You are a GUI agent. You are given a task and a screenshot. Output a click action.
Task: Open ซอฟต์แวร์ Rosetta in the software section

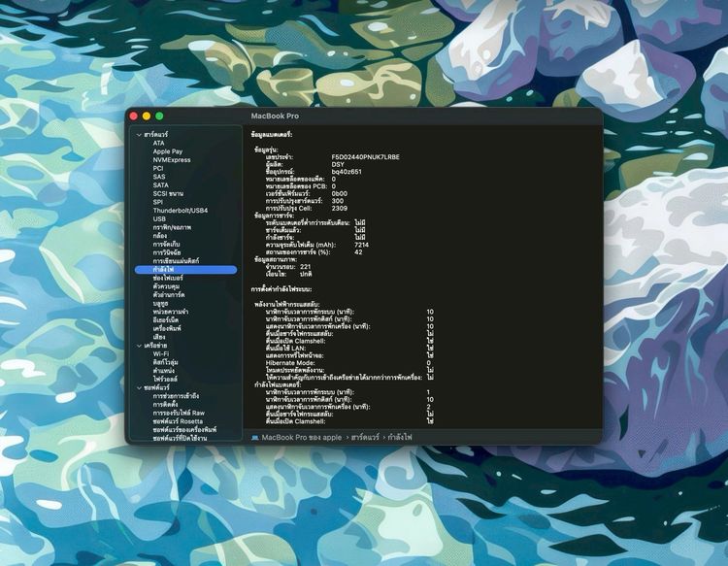pos(178,421)
